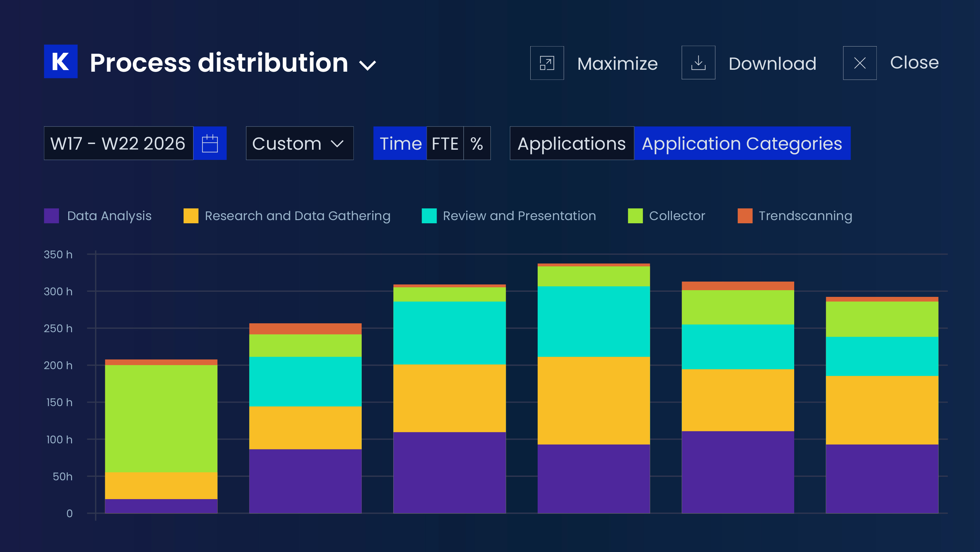The height and width of the screenshot is (552, 980).
Task: Expand the Process distribution title chevron
Action: tap(367, 65)
